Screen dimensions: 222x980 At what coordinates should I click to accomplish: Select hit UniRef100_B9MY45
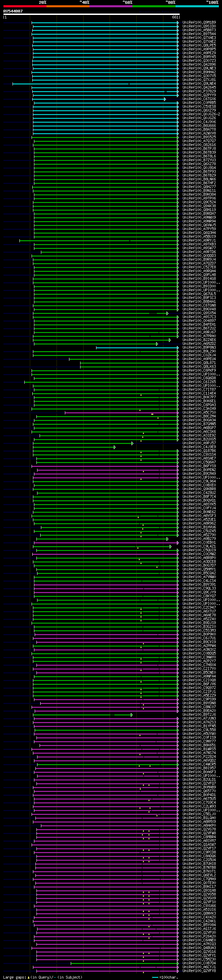pos(199,57)
